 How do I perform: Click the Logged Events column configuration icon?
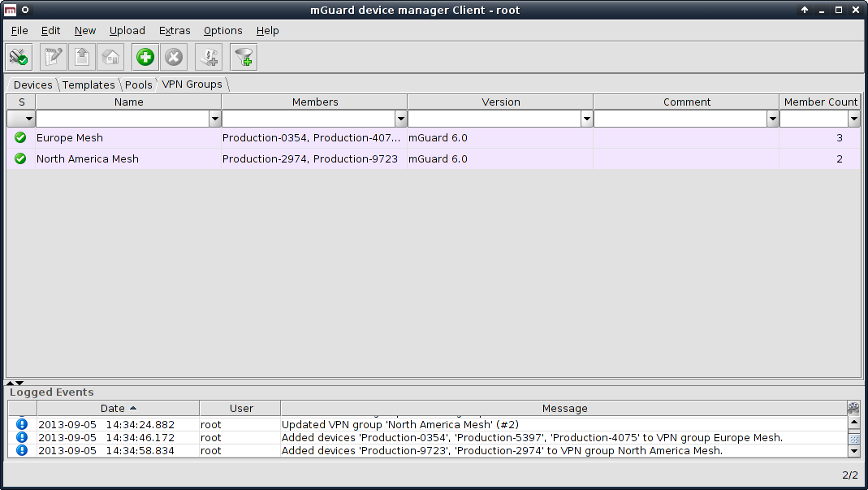coord(853,408)
